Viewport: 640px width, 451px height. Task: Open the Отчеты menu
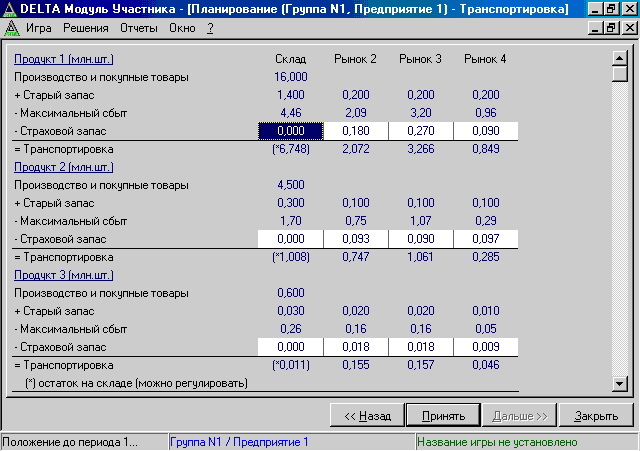click(x=139, y=28)
